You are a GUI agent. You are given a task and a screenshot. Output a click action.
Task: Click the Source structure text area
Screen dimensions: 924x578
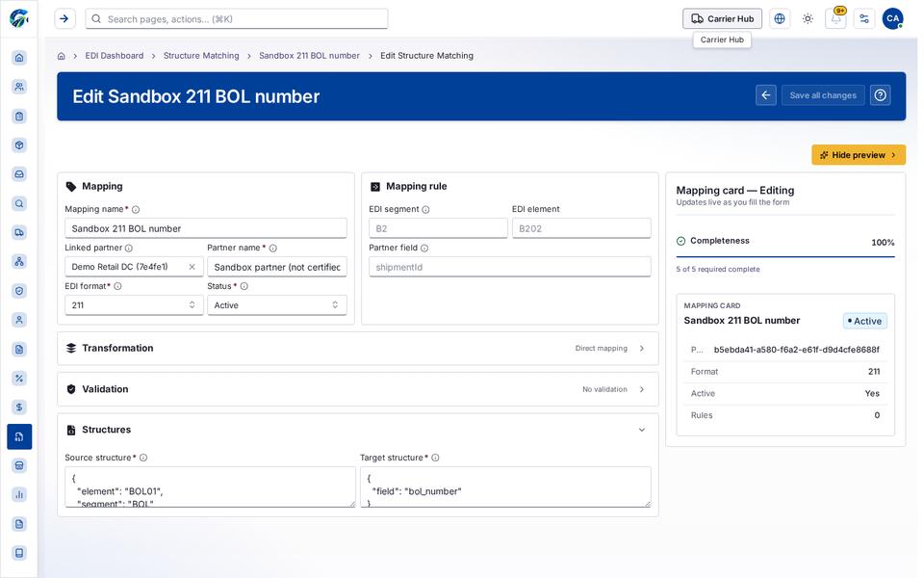pos(211,487)
